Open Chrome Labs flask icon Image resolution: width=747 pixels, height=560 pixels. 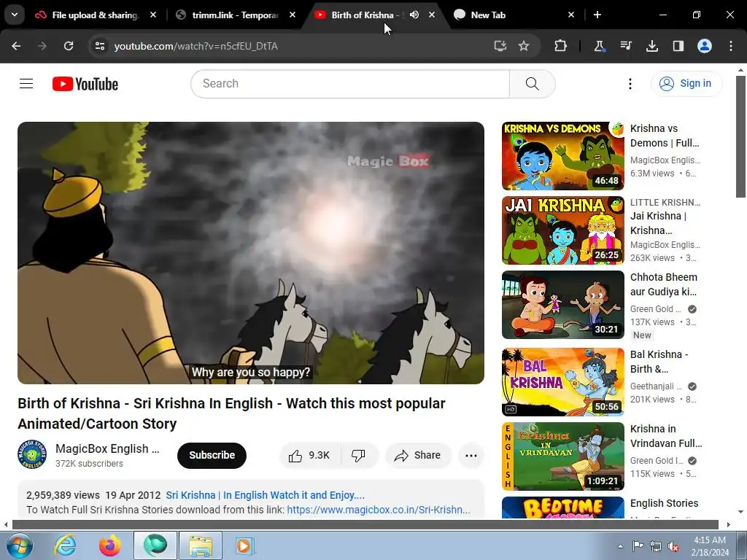pyautogui.click(x=599, y=46)
